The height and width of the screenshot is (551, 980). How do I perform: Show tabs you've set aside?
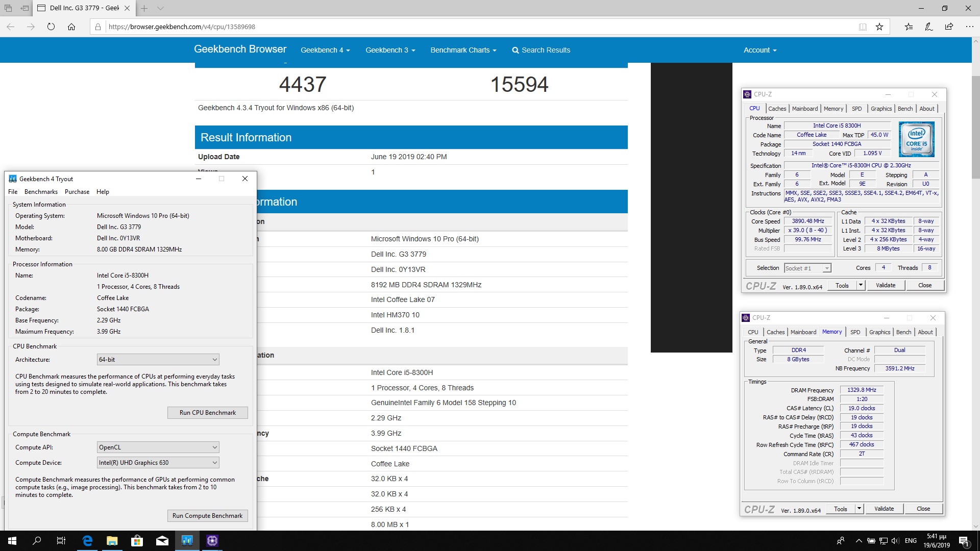pyautogui.click(x=8, y=8)
